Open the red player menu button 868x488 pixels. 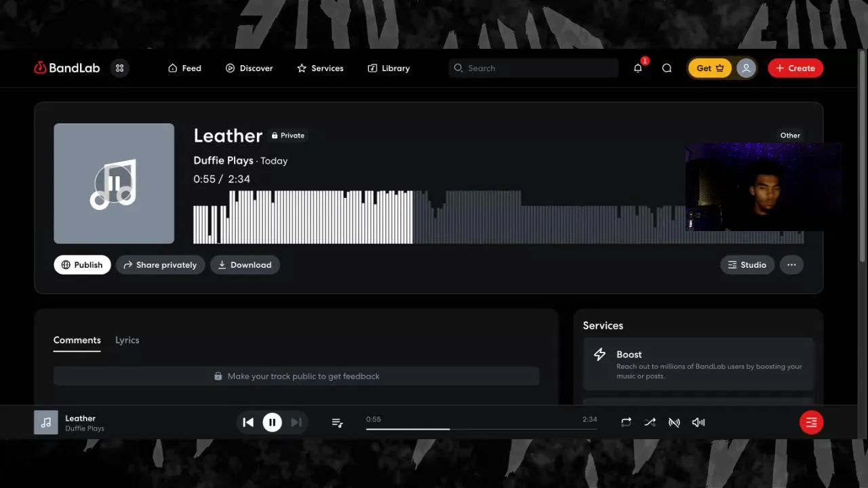(x=811, y=422)
